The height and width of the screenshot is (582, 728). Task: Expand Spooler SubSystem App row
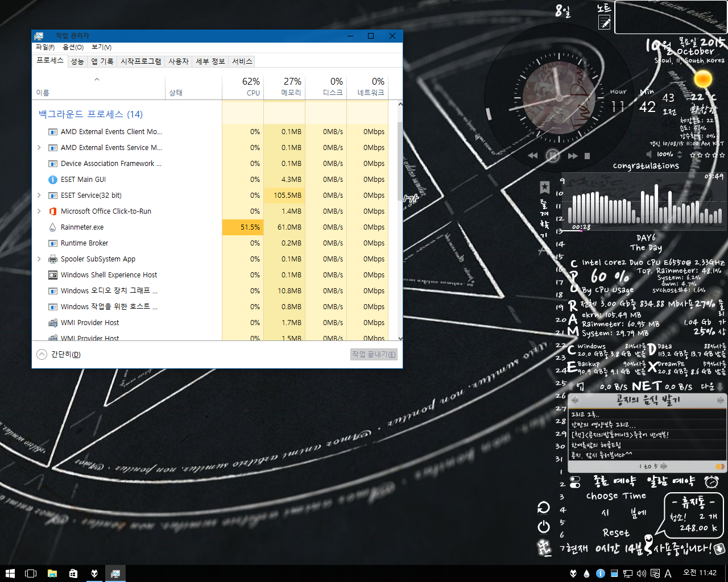39,259
